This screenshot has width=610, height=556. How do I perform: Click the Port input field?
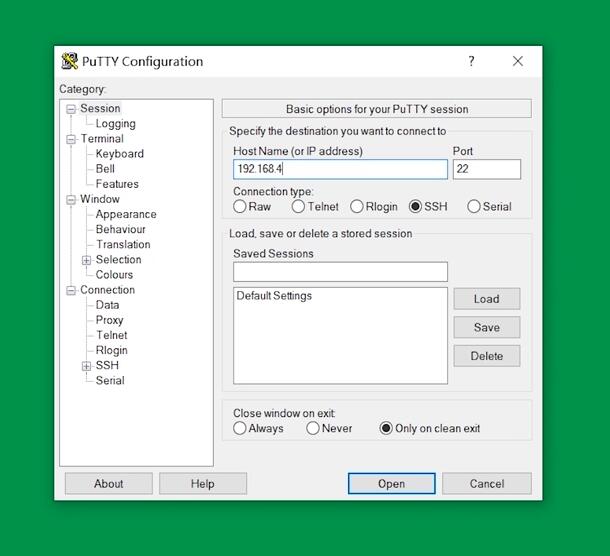487,169
